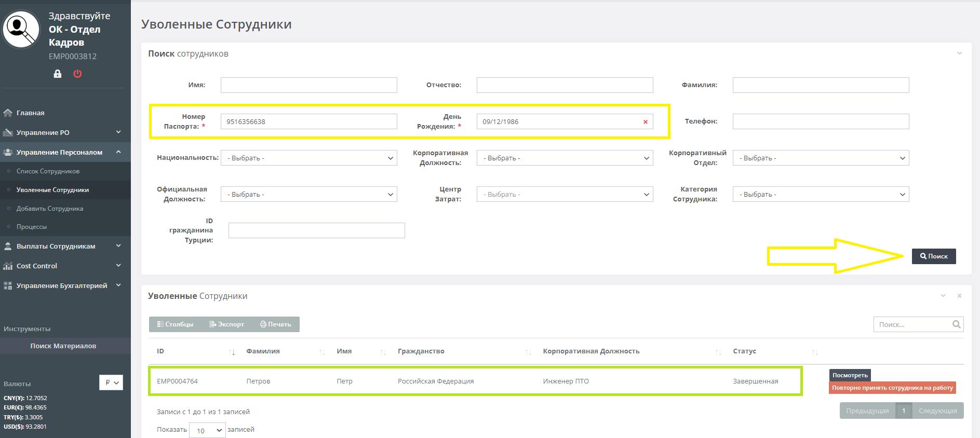Screen dimensions: 980x438
Task: Sort by Корпоративная Должность column arrows
Action: (718, 352)
